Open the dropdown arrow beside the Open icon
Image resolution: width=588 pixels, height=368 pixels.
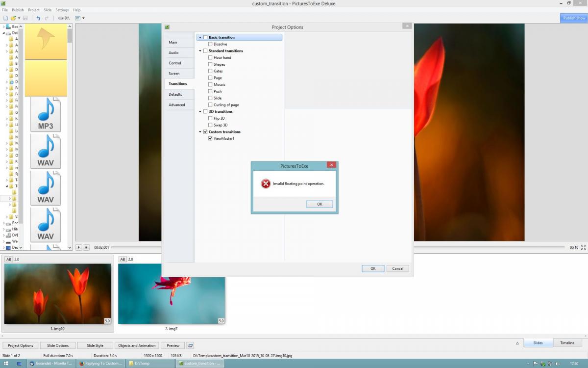19,18
